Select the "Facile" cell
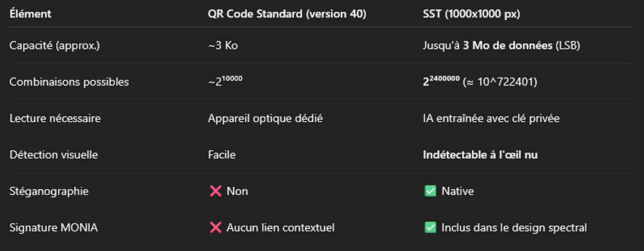This screenshot has width=644, height=251. [222, 154]
